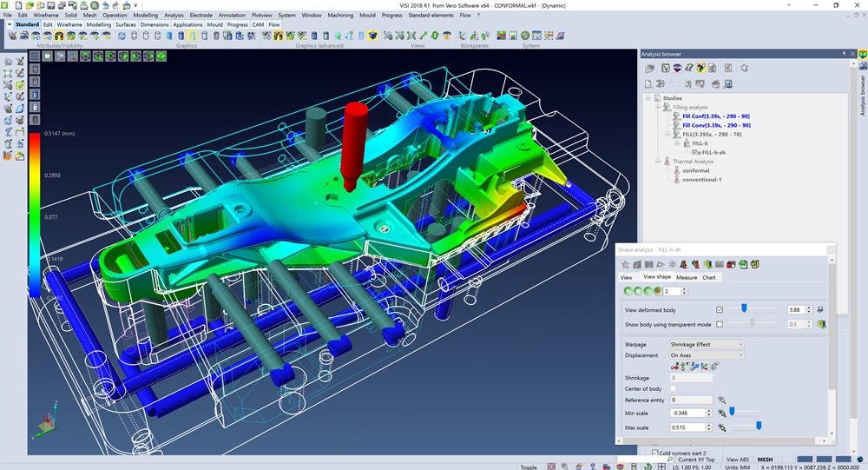The image size is (868, 470).
Task: Enable Show body using transparent mode
Action: (720, 324)
